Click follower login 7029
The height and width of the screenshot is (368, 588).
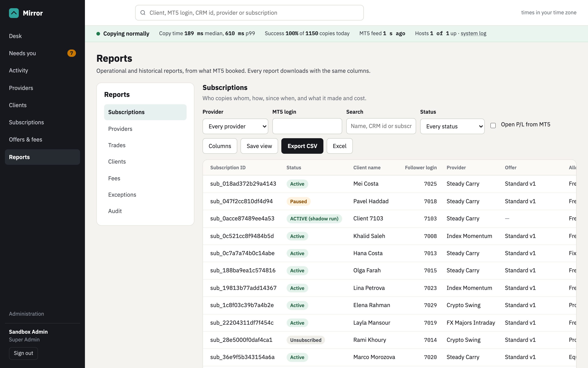(430, 305)
